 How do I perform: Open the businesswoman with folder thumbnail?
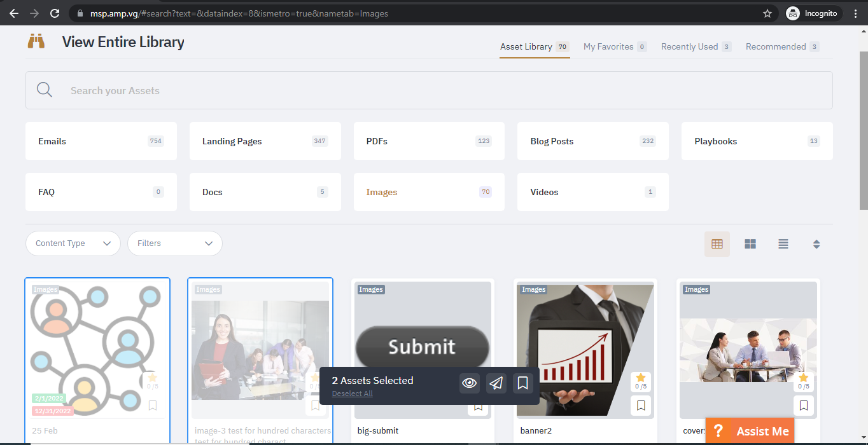tap(260, 350)
